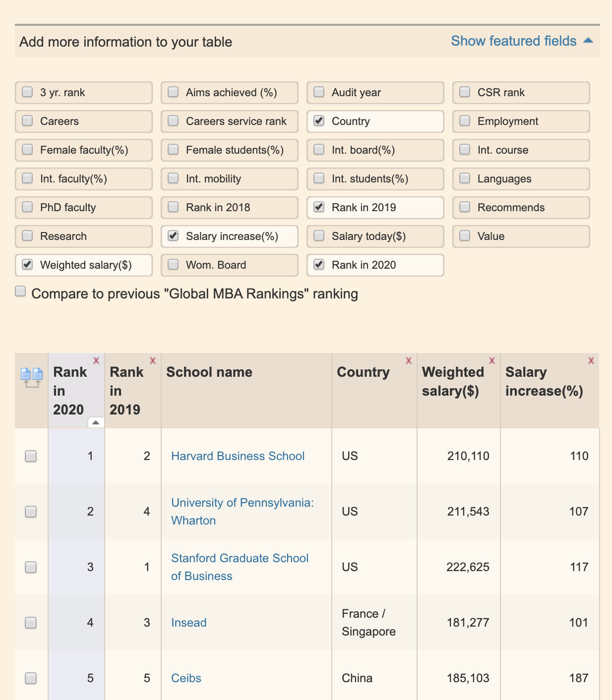Image resolution: width=612 pixels, height=700 pixels.
Task: Check the Int. course checkbox
Action: [x=465, y=150]
